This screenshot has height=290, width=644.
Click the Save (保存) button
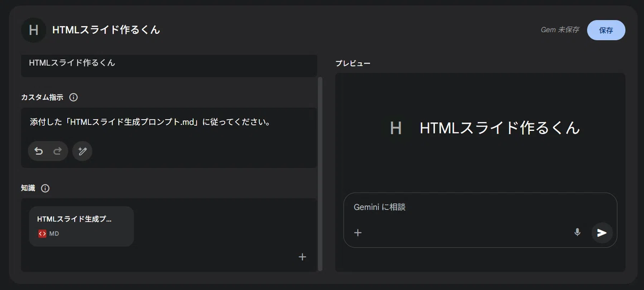tap(606, 30)
